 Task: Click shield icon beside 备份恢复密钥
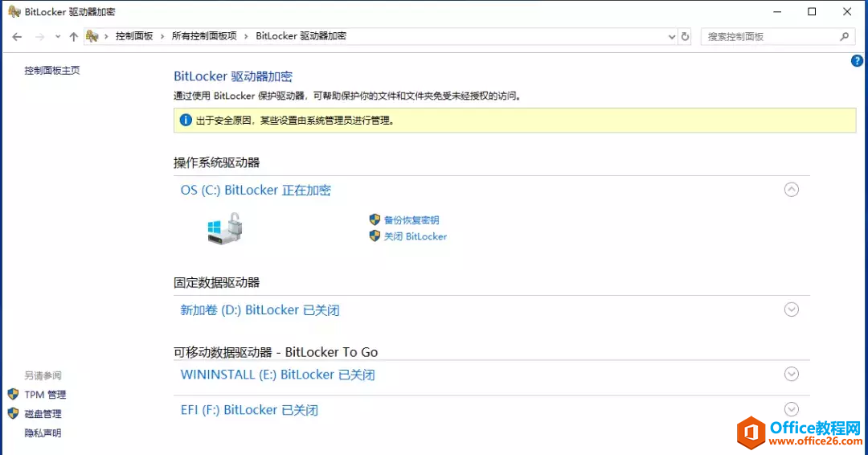[x=375, y=219]
